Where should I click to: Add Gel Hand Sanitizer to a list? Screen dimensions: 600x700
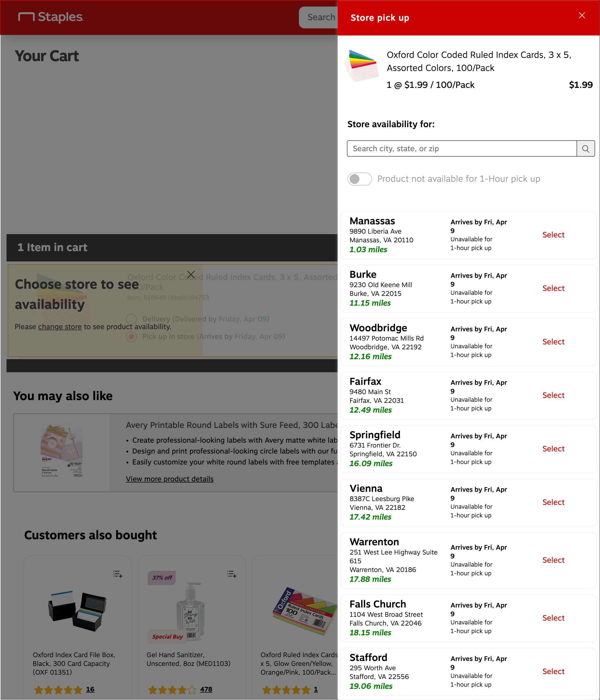[232, 574]
